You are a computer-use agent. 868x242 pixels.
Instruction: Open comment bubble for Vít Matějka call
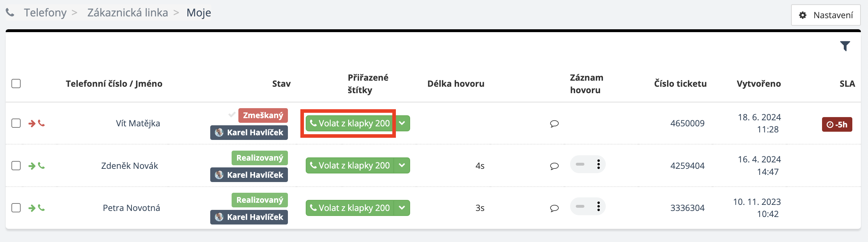(554, 124)
